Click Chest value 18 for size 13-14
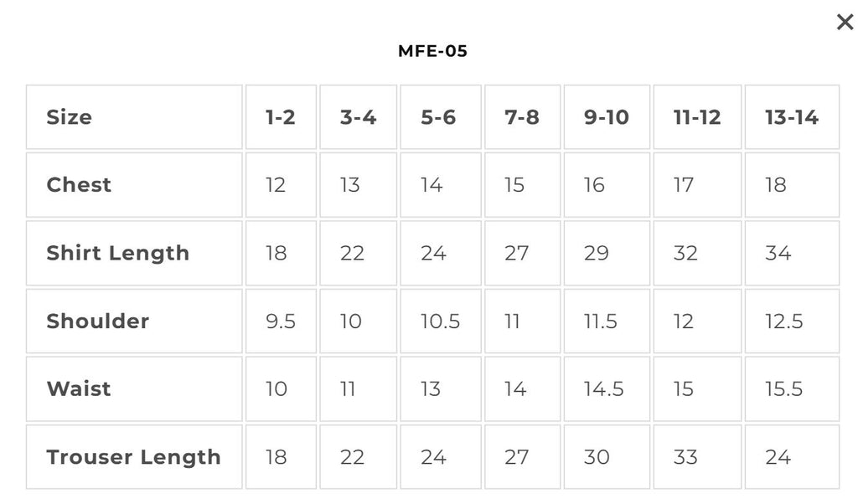The image size is (858, 504). (792, 185)
